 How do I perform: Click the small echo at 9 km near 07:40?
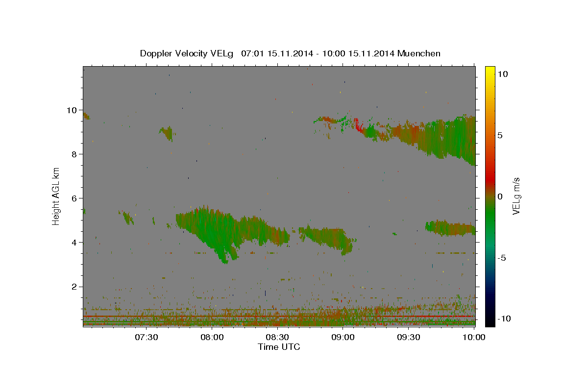[x=167, y=132]
